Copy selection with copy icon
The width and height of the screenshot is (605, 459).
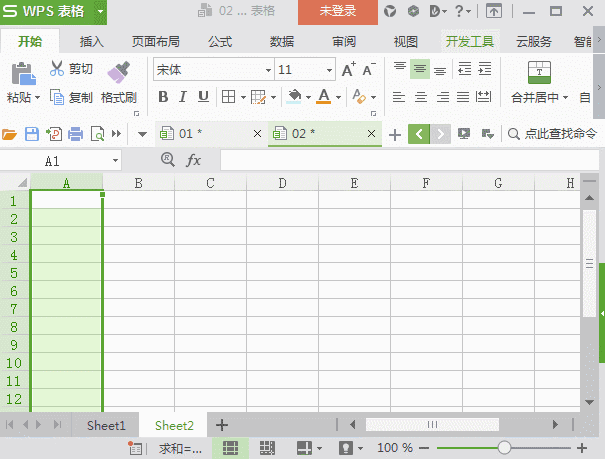pos(57,97)
